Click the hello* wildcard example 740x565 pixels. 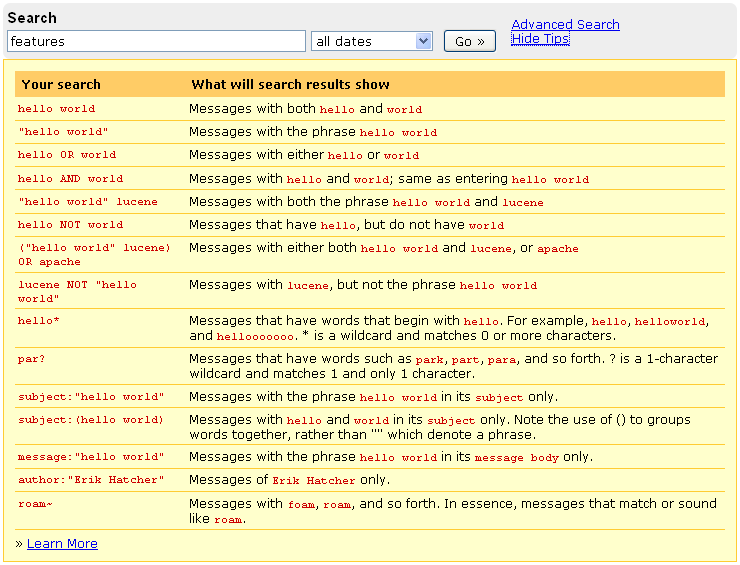[x=39, y=321]
